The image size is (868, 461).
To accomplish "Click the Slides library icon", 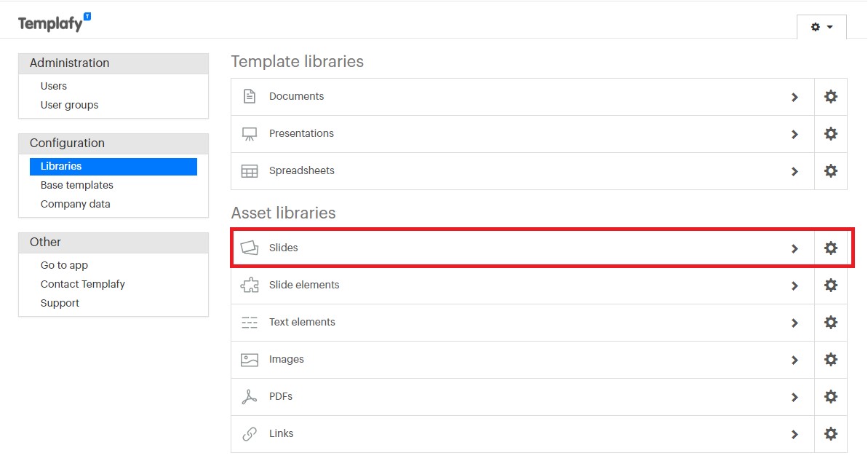I will [x=249, y=248].
